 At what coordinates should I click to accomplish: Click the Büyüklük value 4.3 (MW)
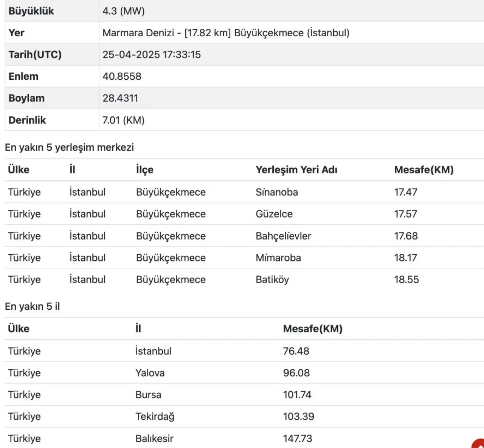(124, 11)
